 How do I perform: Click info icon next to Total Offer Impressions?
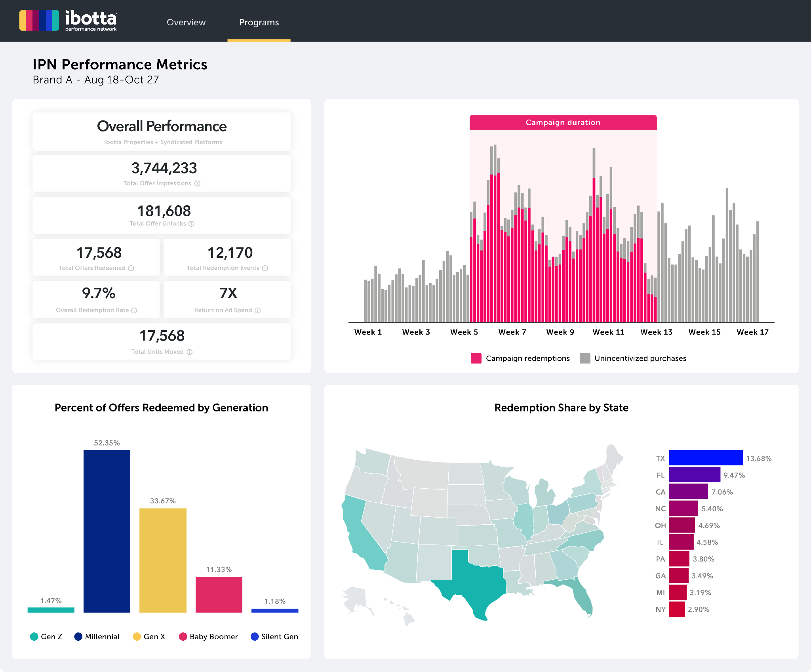(x=197, y=184)
